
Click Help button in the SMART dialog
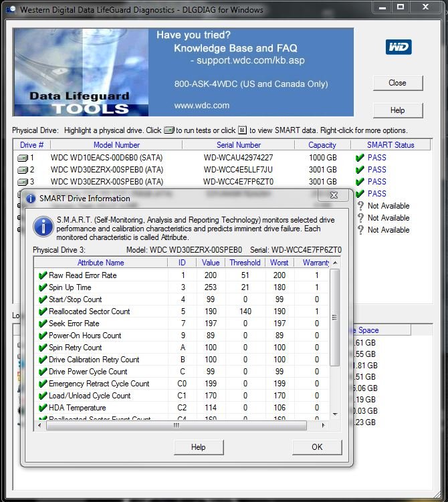(199, 447)
